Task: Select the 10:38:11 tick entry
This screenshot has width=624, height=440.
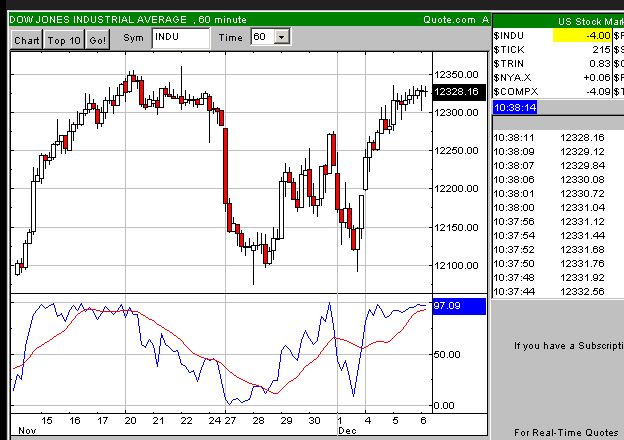Action: pyautogui.click(x=558, y=138)
